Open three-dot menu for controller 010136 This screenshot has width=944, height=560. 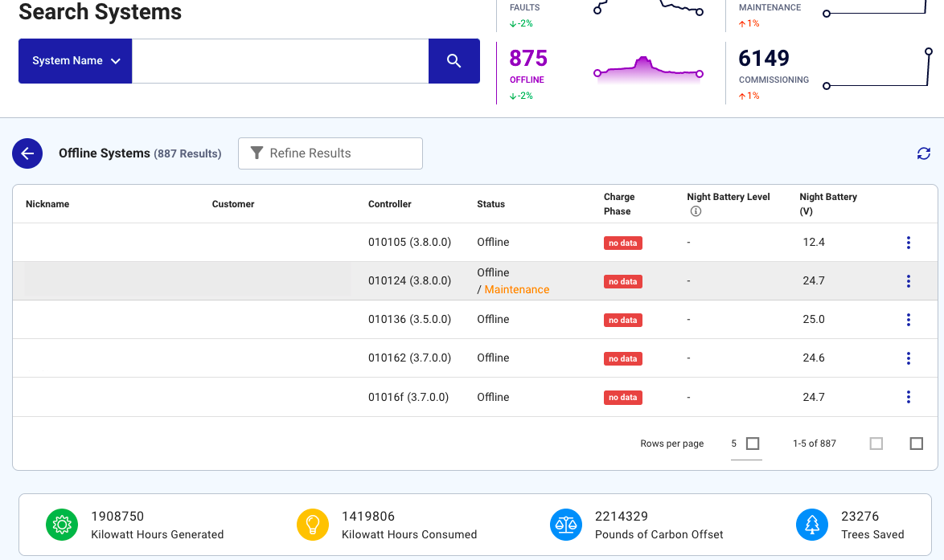tap(908, 320)
